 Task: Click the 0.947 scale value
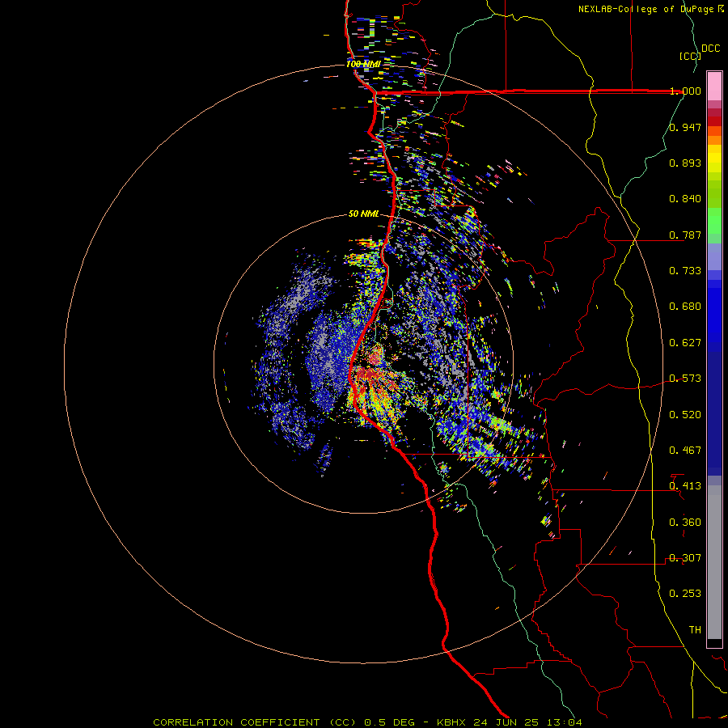pyautogui.click(x=685, y=127)
